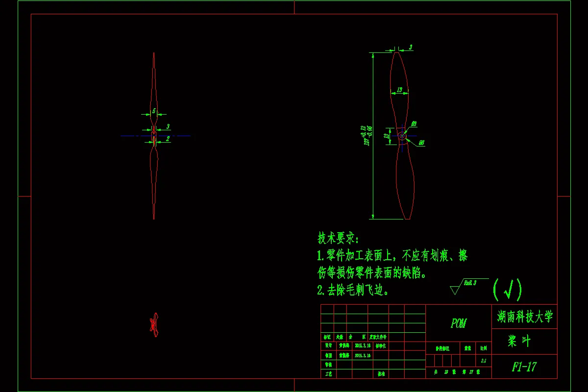Click the 审核 row label
Image resolution: width=588 pixels, height=392 pixels.
click(328, 365)
